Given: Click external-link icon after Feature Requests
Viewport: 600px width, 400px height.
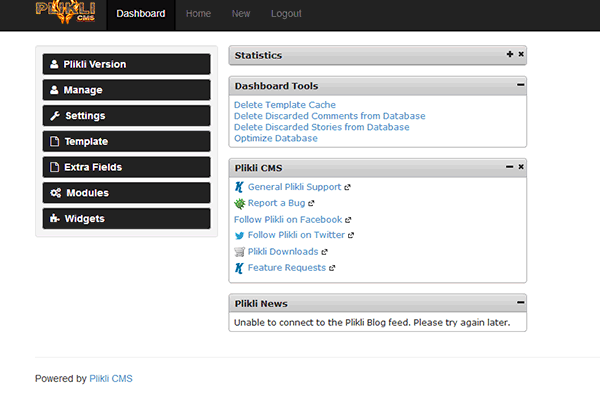Looking at the screenshot, I should coord(332,268).
